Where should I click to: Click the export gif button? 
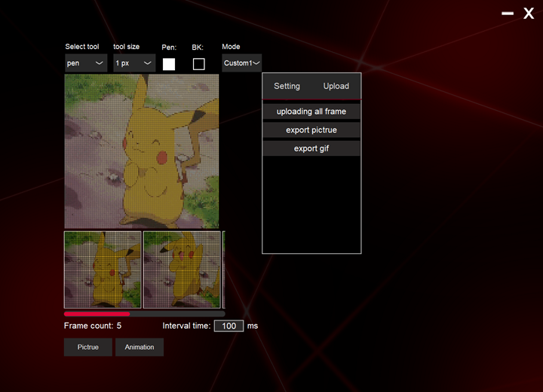pos(311,149)
